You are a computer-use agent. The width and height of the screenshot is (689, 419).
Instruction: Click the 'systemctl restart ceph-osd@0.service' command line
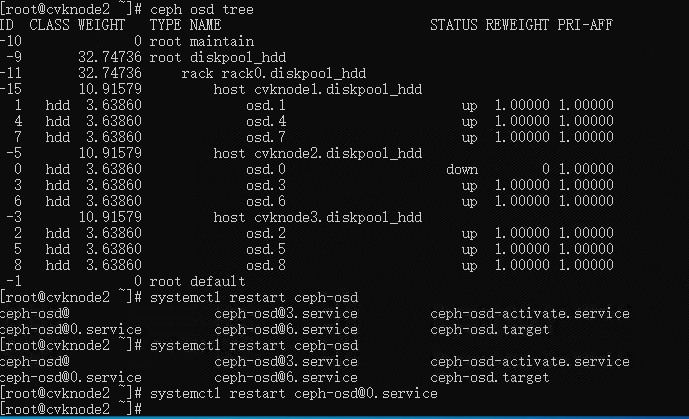(x=293, y=394)
